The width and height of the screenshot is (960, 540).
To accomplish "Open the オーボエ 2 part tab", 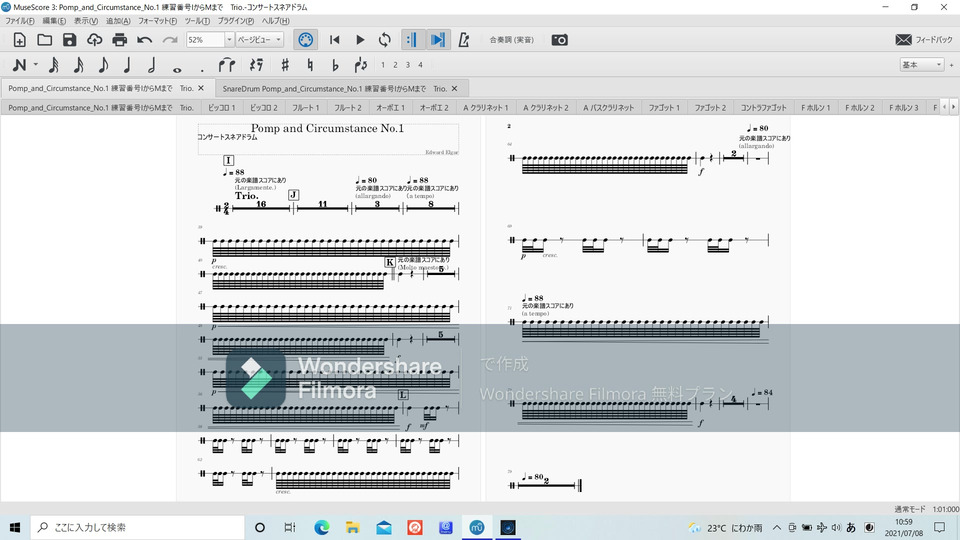I will [433, 108].
